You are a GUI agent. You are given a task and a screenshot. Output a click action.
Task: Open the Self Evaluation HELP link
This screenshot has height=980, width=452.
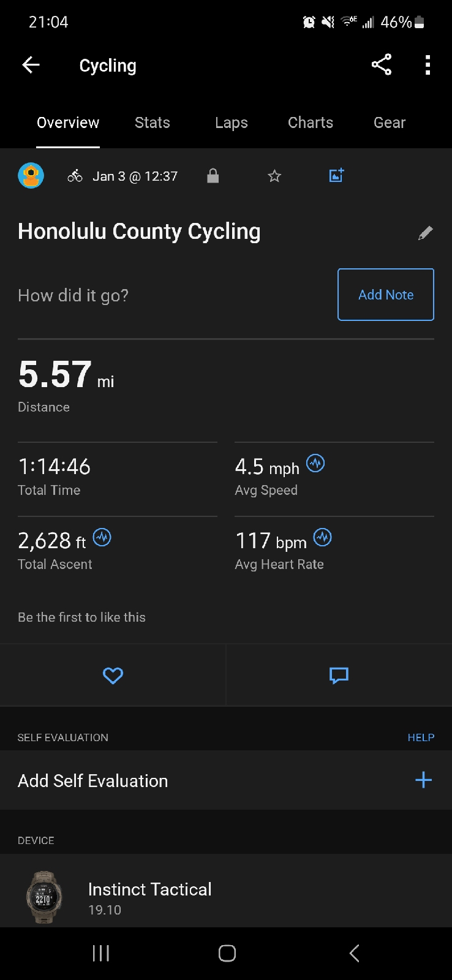421,737
